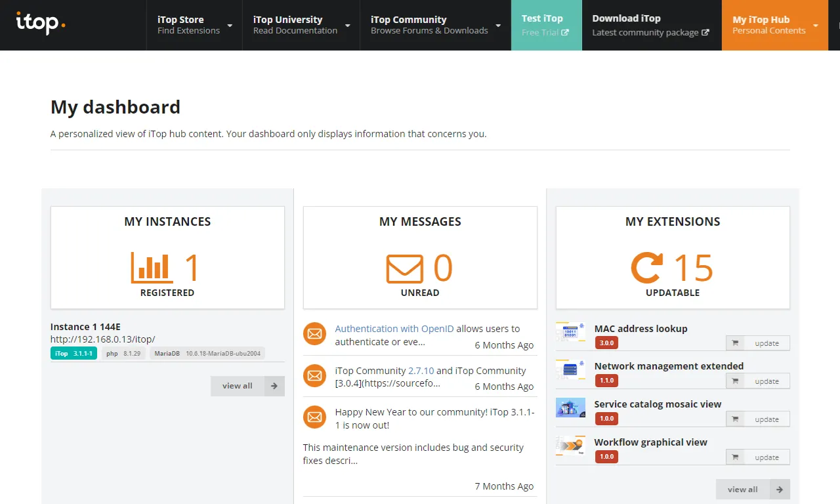Open the 2.7.10 version link
This screenshot has width=840, height=504.
[421, 371]
